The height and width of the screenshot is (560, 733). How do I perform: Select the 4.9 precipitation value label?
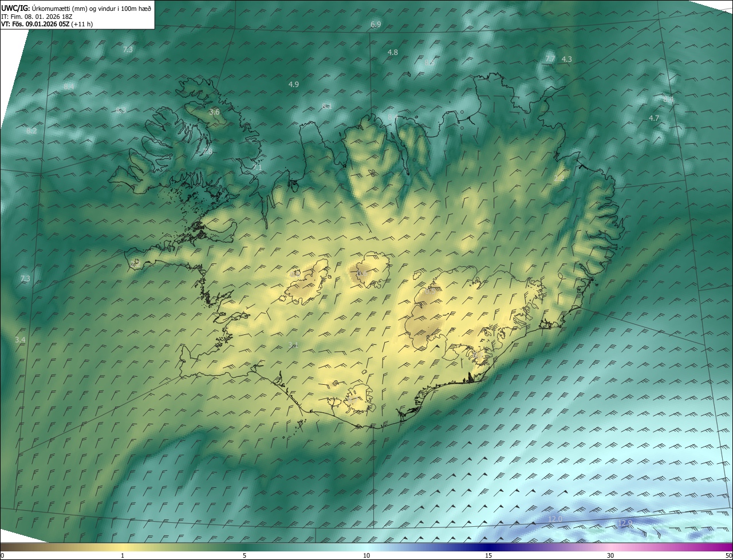293,85
